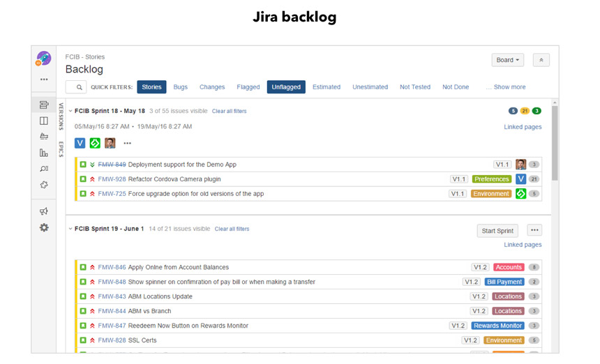Image resolution: width=600 pixels, height=364 pixels.
Task: Toggle the Unestimated quick filter
Action: tap(370, 86)
